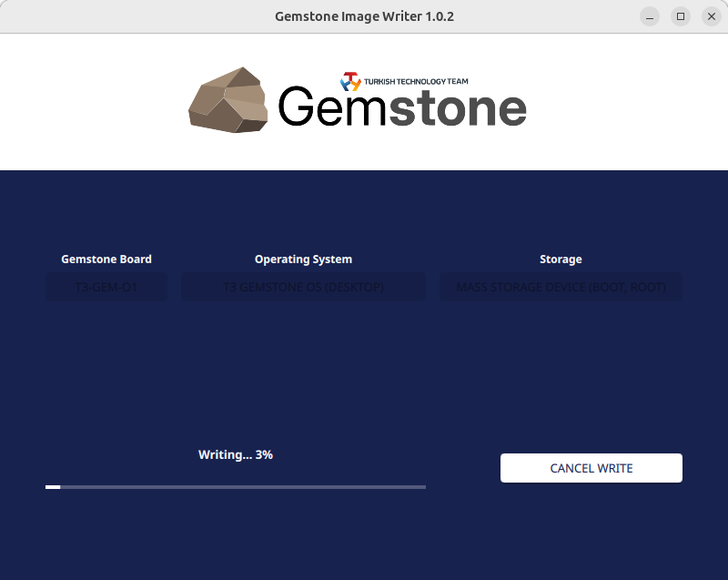
Task: Close the Gemstone Image Writer window
Action: pos(712,16)
